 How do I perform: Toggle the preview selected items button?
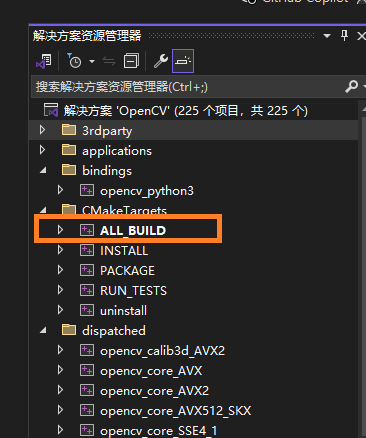(x=183, y=61)
